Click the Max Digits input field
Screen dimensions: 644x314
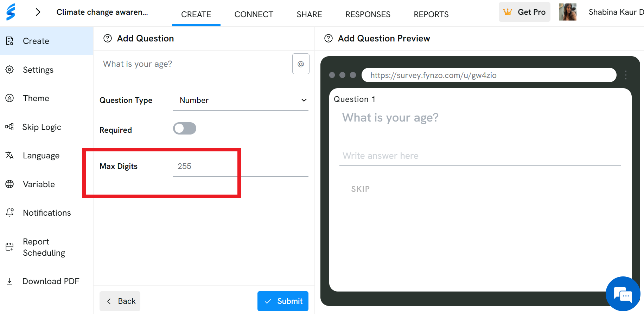241,166
